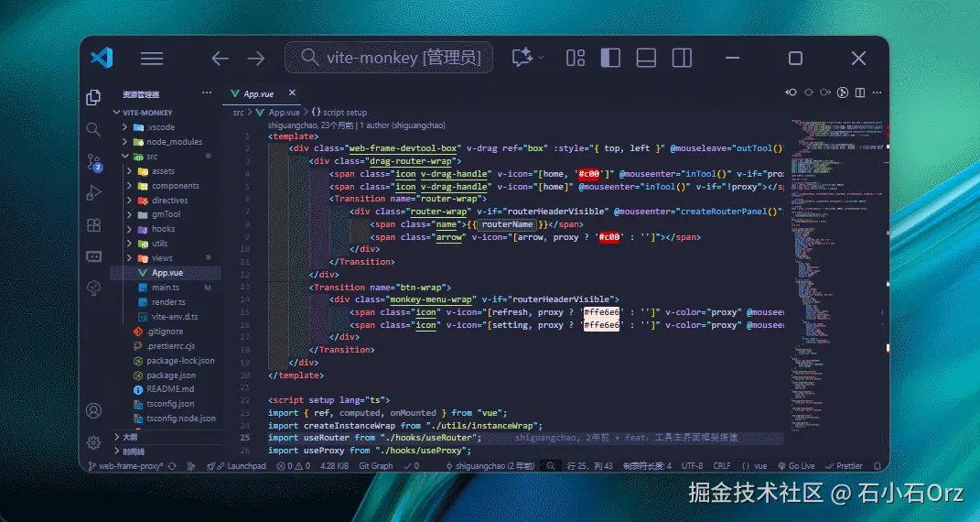The width and height of the screenshot is (980, 522).
Task: Click the script setup breadcrumb segment
Action: point(339,113)
